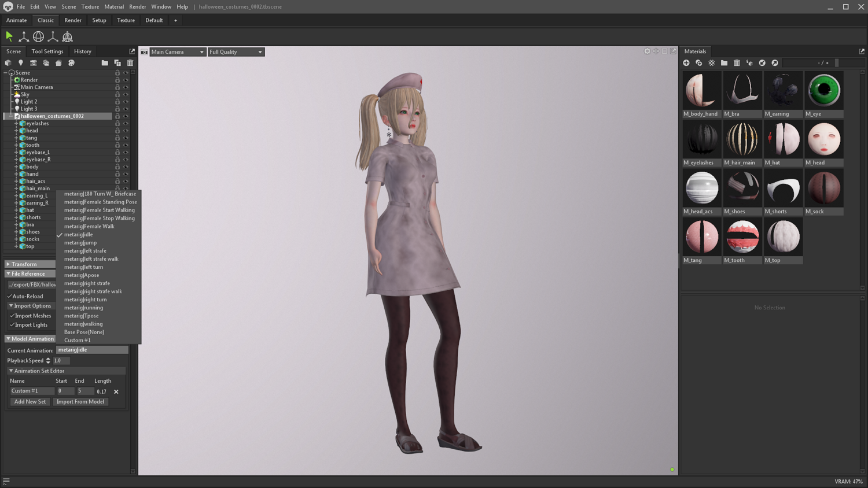Viewport: 868px width, 488px height.
Task: Open the Current Animation dropdown
Action: tap(92, 350)
